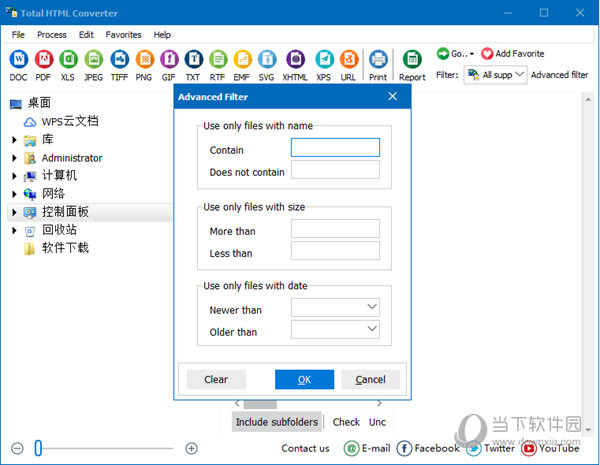Choose the GIF output icon

[169, 59]
